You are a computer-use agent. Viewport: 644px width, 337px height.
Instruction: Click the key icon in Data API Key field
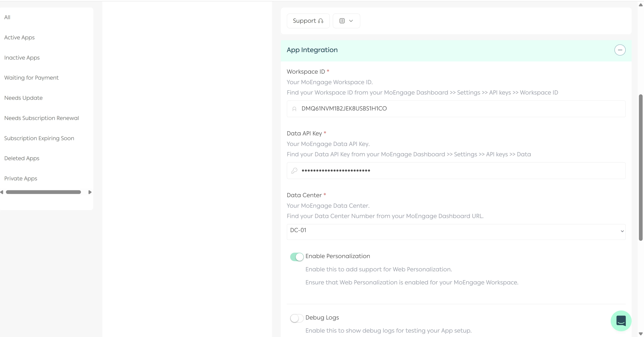click(294, 171)
